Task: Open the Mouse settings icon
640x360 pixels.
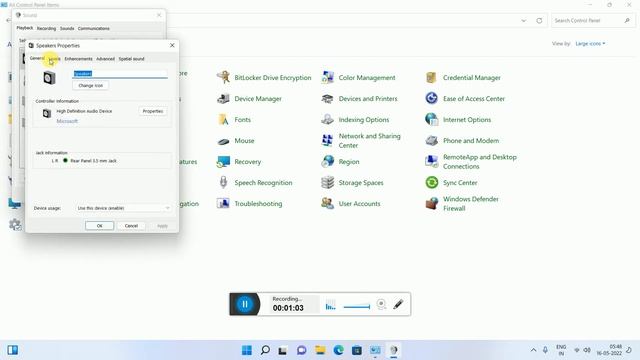Action: pyautogui.click(x=223, y=141)
